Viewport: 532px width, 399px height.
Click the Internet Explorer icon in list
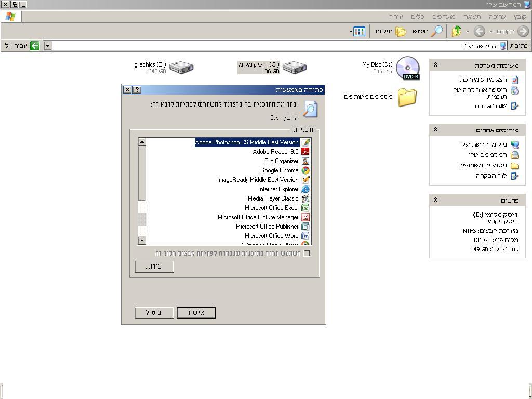click(x=305, y=189)
